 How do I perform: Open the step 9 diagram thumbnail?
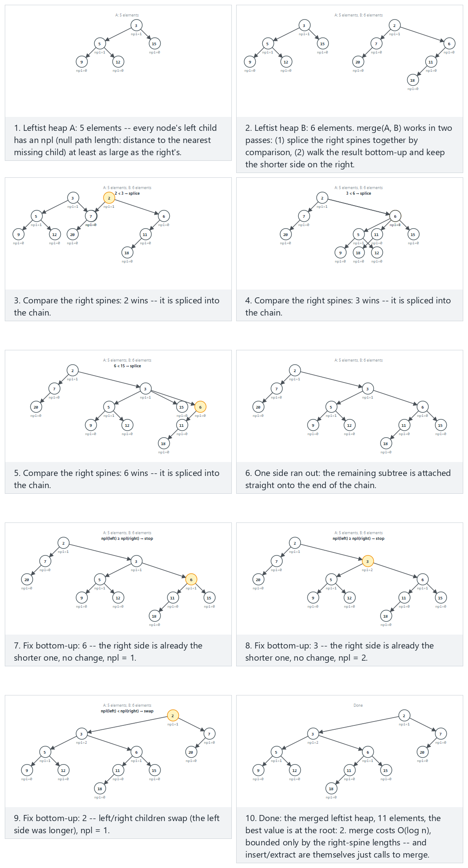[118, 752]
